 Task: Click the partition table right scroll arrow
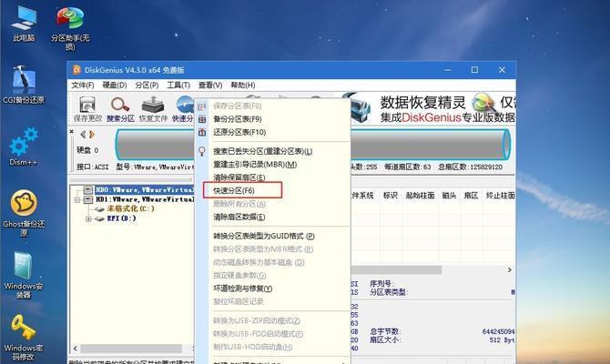(510, 270)
